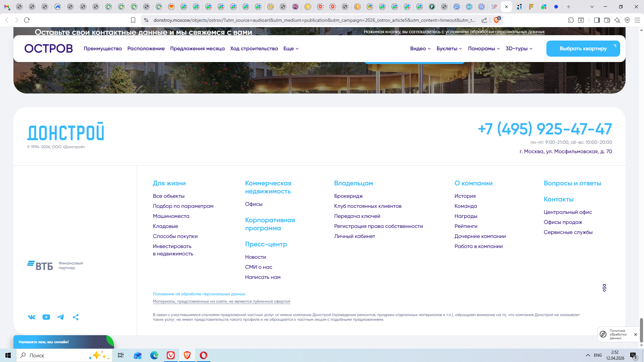Click the share icon in footer
644x362 pixels.
tap(75, 317)
